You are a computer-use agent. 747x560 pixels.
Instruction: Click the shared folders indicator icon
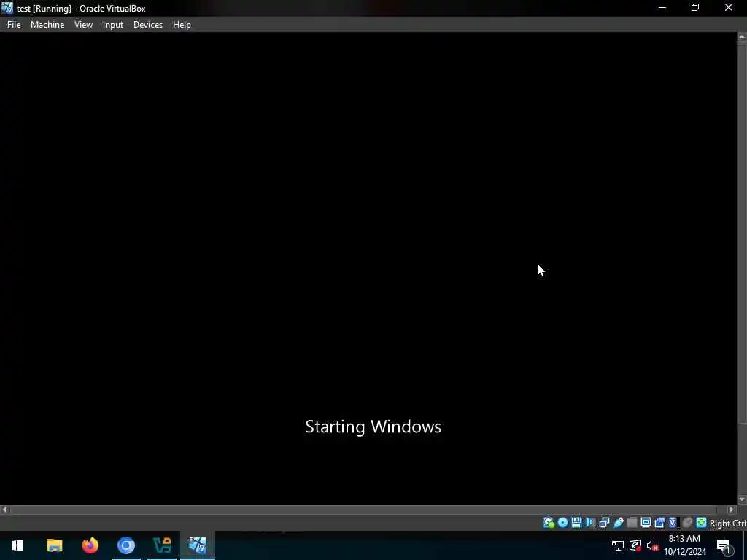632,523
